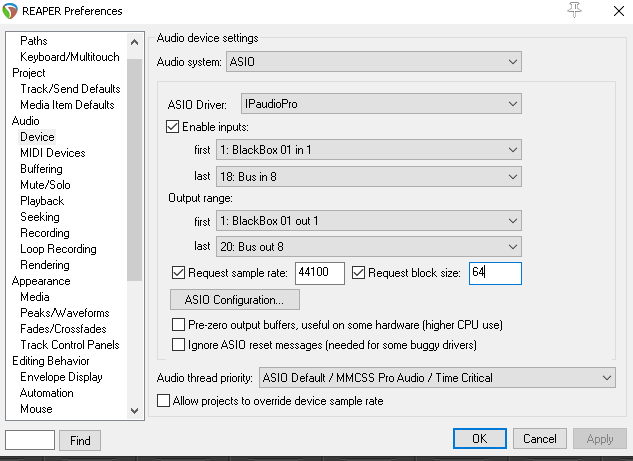Click the category list scroll up arrow
The width and height of the screenshot is (633, 461).
[134, 42]
